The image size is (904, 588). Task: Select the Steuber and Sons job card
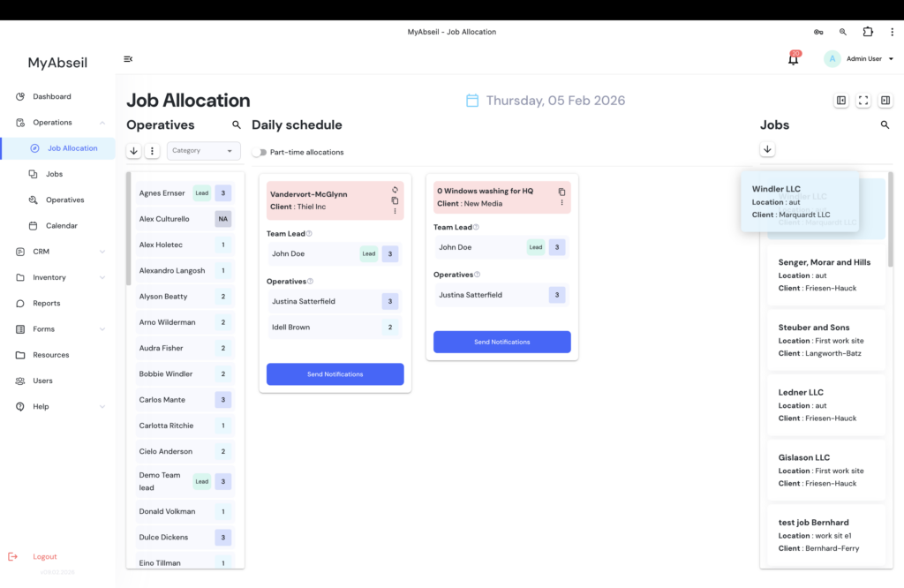pos(825,340)
